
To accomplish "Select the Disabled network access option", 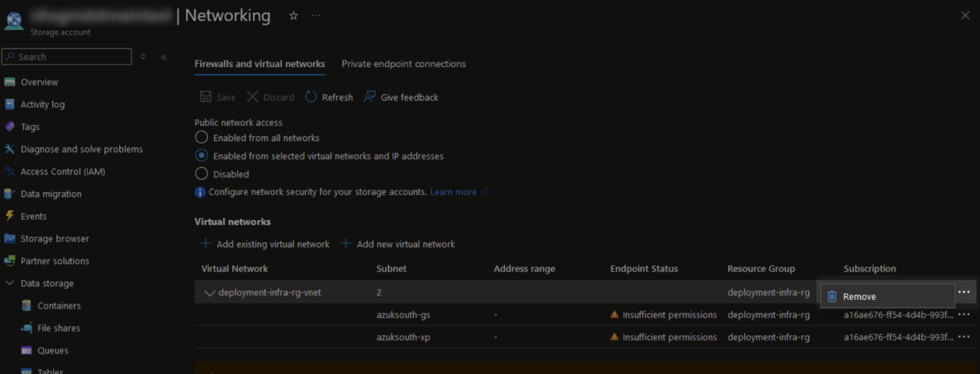I will click(x=201, y=174).
